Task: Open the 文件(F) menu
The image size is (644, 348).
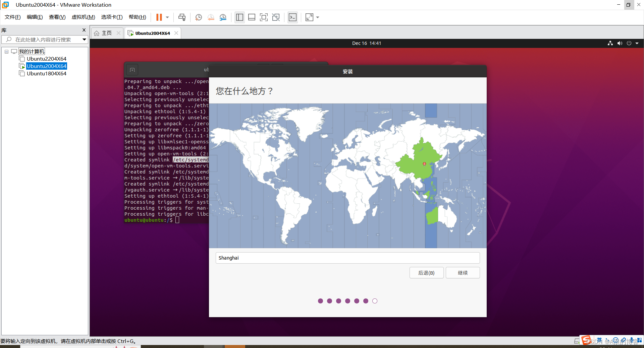Action: pos(13,17)
